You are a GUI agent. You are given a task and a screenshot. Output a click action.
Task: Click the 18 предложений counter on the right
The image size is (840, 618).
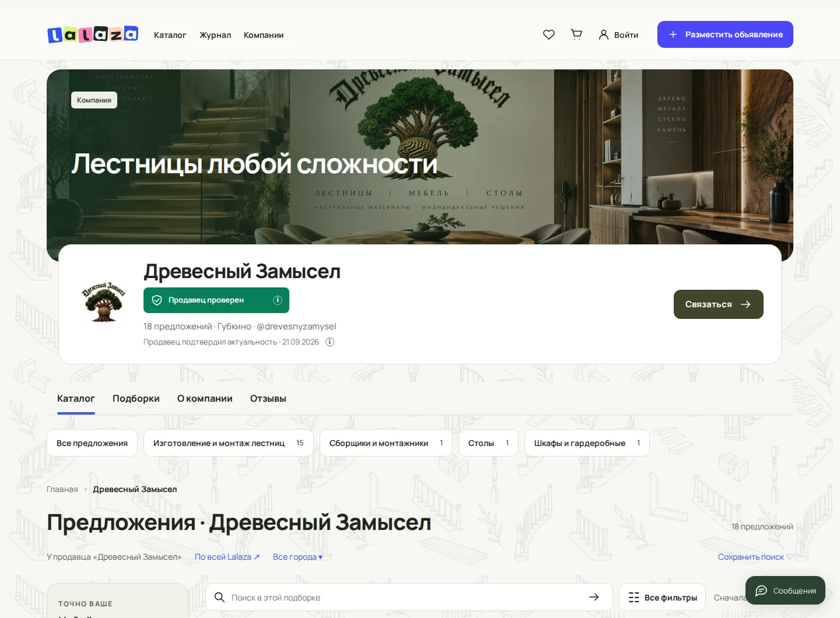coord(762,526)
